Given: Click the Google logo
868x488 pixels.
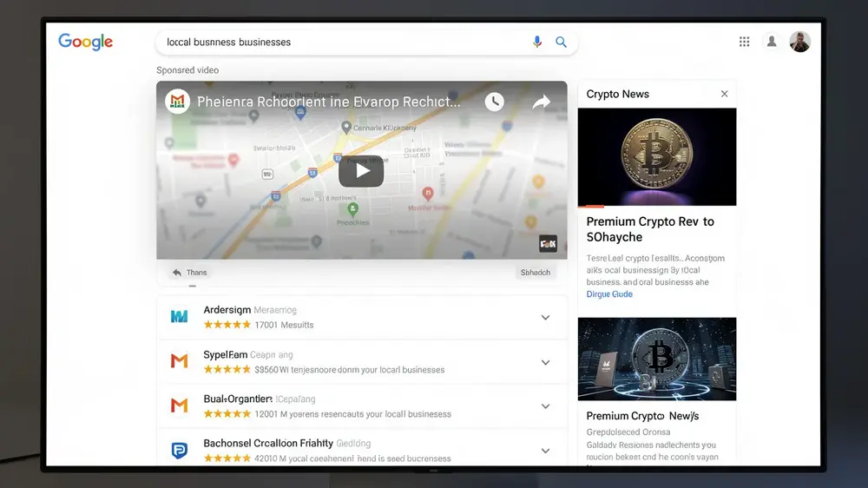Looking at the screenshot, I should click(x=85, y=42).
